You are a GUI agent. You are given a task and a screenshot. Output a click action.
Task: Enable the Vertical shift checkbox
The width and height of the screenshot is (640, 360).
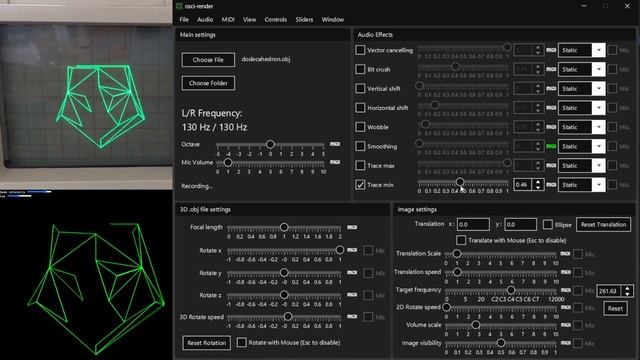[x=360, y=88]
